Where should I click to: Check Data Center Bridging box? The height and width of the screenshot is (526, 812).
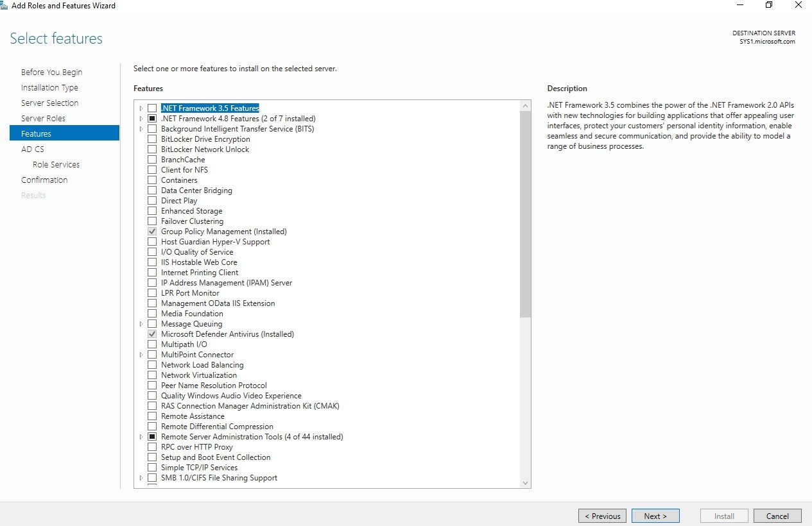152,191
